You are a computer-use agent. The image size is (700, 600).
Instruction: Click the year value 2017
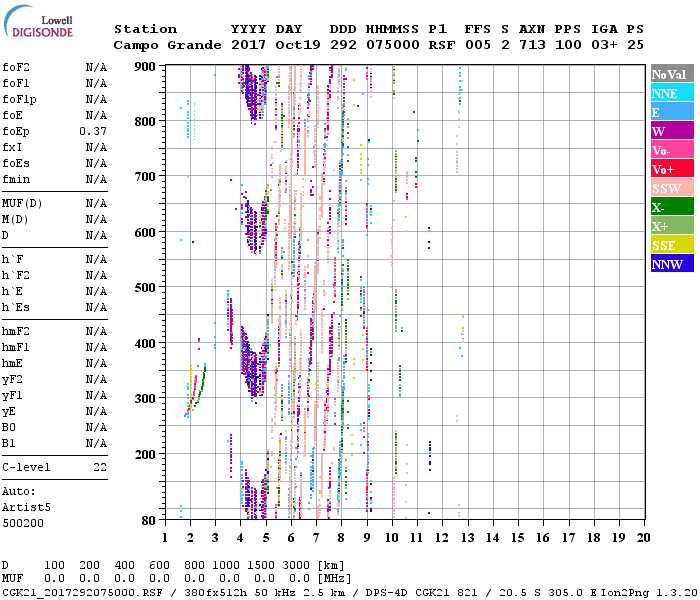click(248, 45)
